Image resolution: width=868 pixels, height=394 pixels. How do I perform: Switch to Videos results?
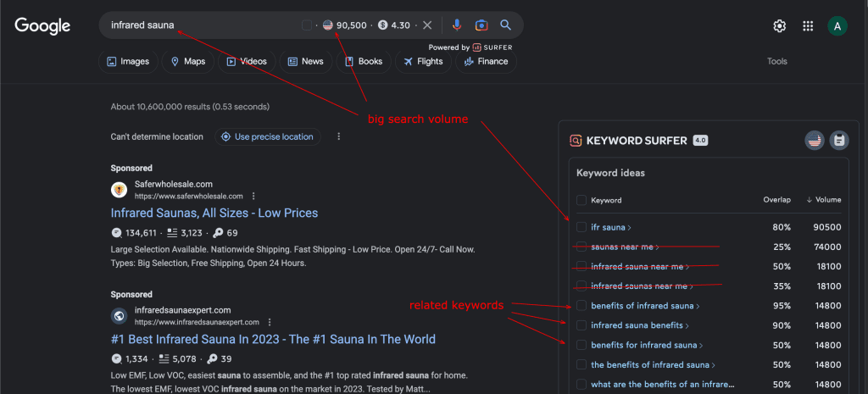point(247,61)
